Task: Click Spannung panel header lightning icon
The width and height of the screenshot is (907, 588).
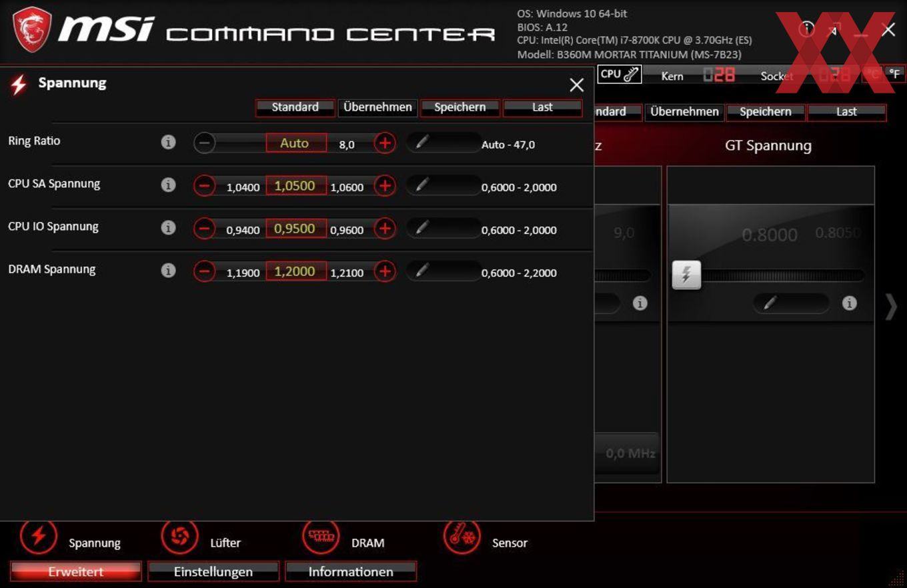Action: pyautogui.click(x=19, y=85)
